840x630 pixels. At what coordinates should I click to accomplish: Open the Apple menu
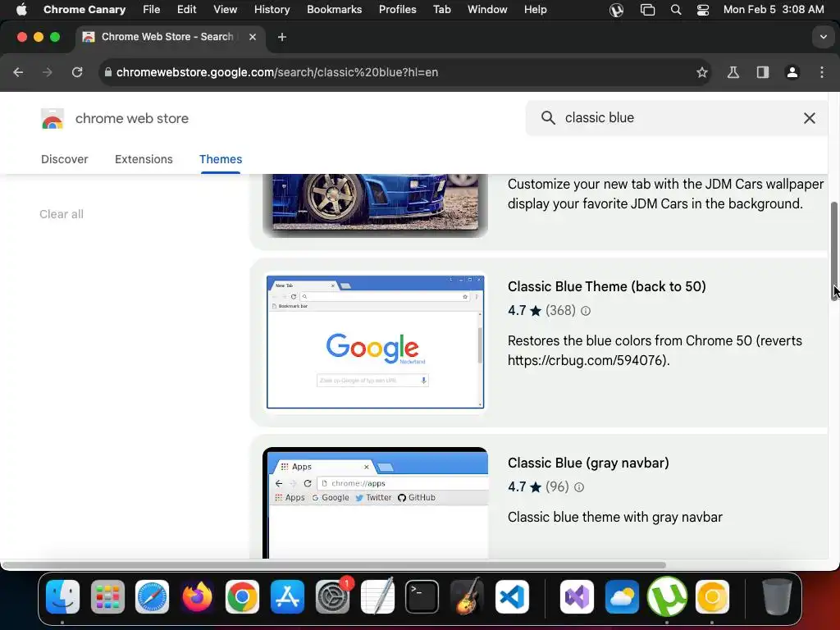tap(21, 10)
